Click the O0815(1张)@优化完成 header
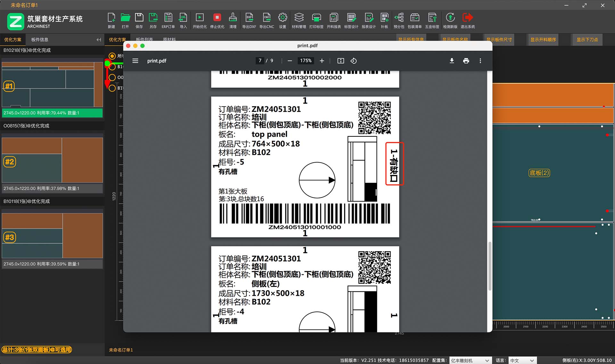 (x=26, y=126)
